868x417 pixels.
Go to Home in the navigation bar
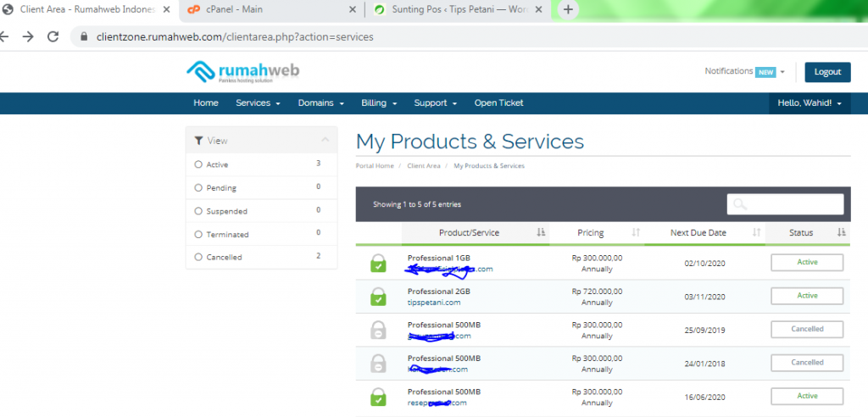206,103
